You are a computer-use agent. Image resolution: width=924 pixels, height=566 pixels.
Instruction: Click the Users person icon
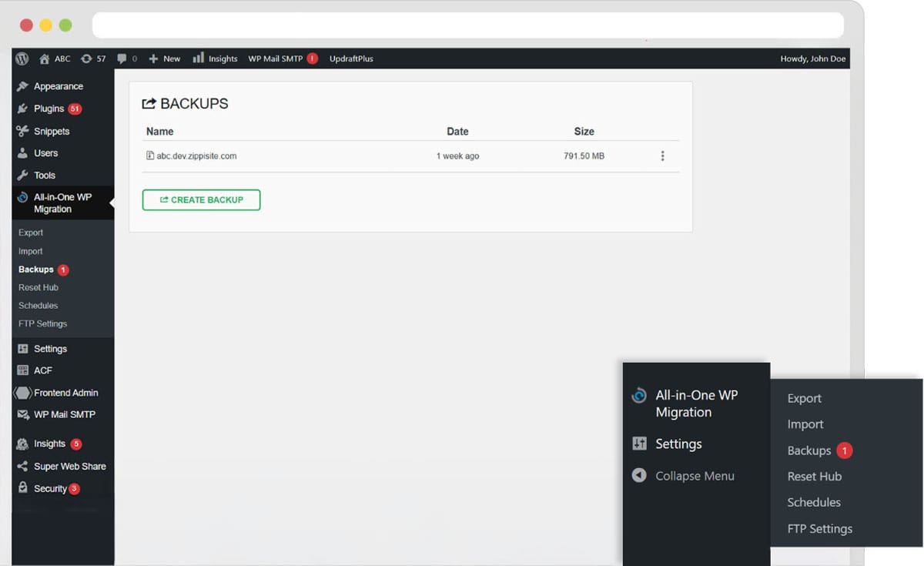pyautogui.click(x=22, y=153)
